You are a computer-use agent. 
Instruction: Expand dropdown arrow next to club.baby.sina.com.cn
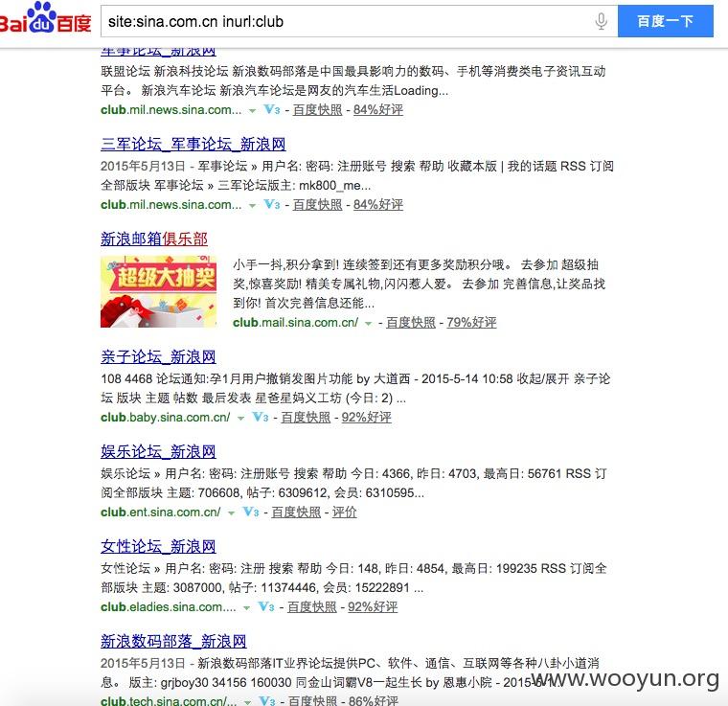(x=240, y=419)
